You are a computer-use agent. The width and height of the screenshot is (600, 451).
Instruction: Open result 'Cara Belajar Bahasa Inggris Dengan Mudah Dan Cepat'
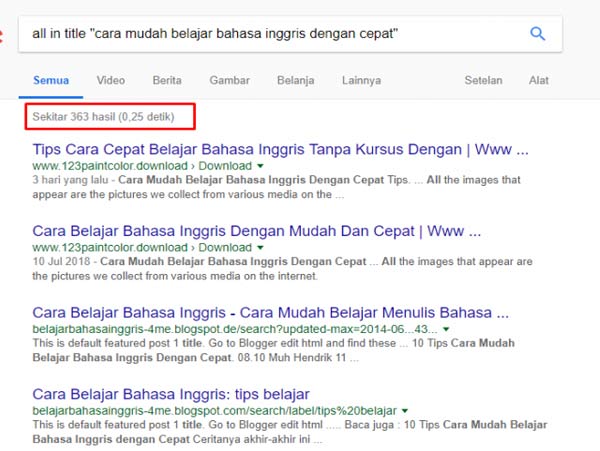[256, 231]
